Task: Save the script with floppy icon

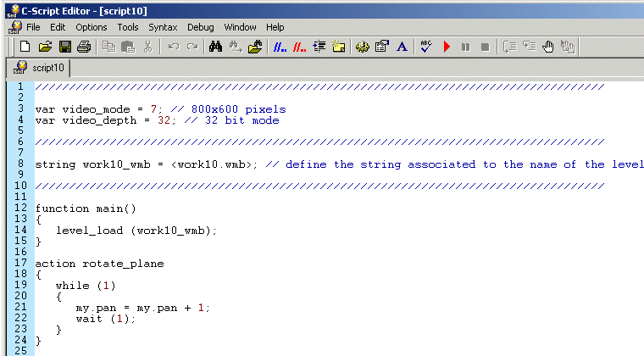Action: pos(64,47)
